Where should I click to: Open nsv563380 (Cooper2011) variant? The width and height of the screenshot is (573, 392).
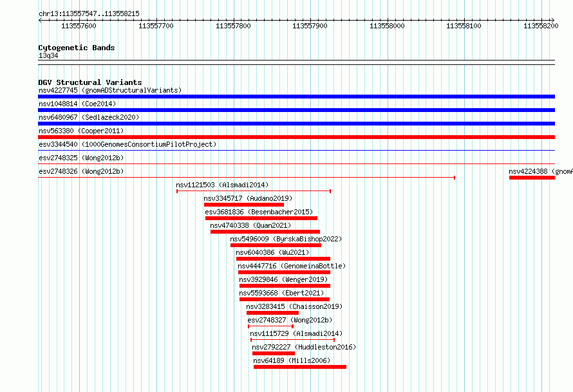pyautogui.click(x=81, y=131)
